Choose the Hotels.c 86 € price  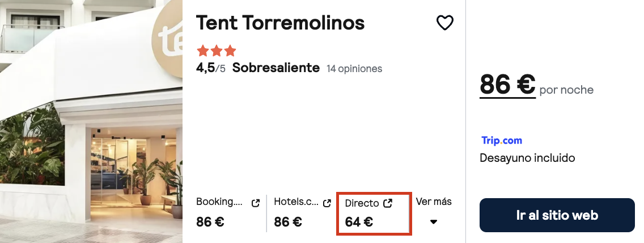[288, 222]
